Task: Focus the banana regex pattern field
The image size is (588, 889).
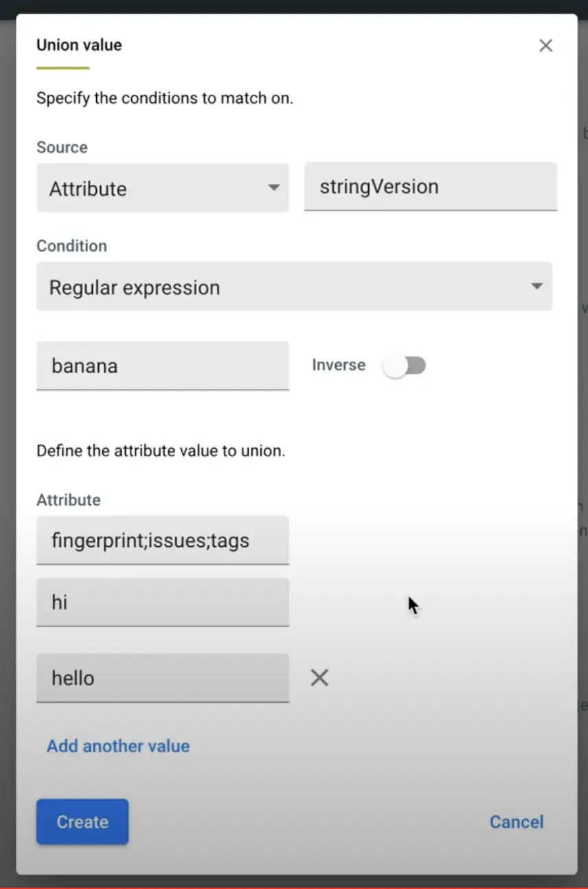Action: pyautogui.click(x=162, y=365)
